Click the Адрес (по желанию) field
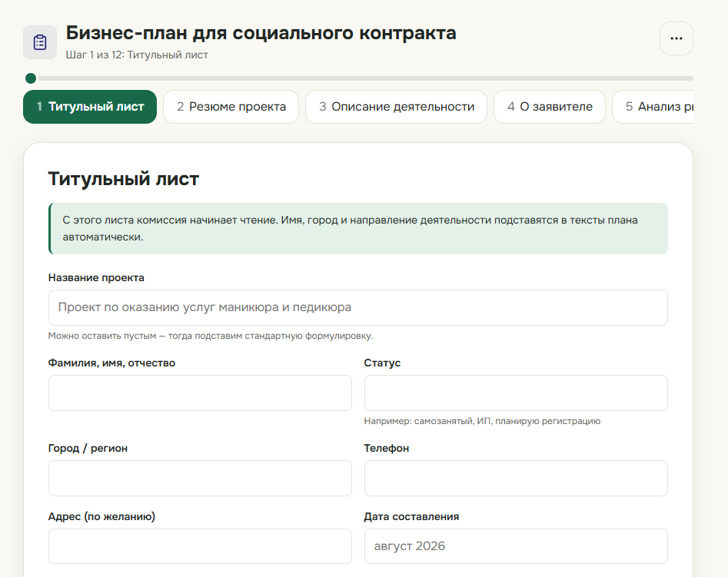This screenshot has width=728, height=577. click(x=200, y=546)
